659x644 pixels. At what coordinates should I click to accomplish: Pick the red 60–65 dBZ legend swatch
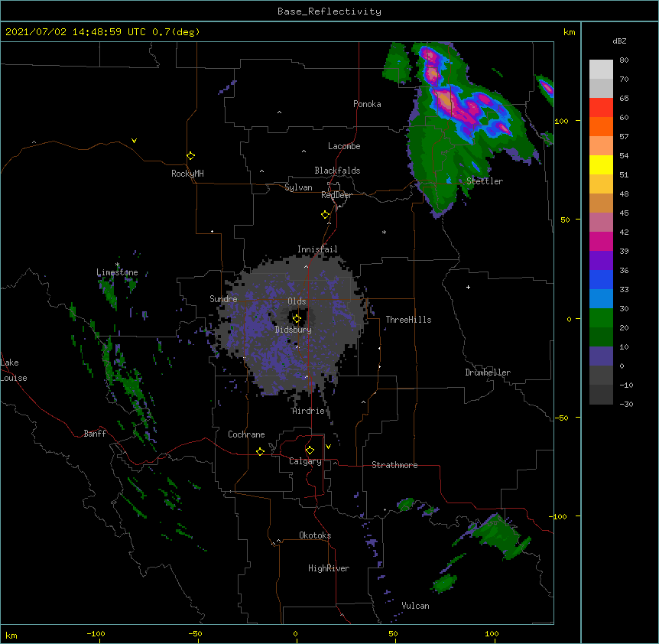click(x=601, y=108)
